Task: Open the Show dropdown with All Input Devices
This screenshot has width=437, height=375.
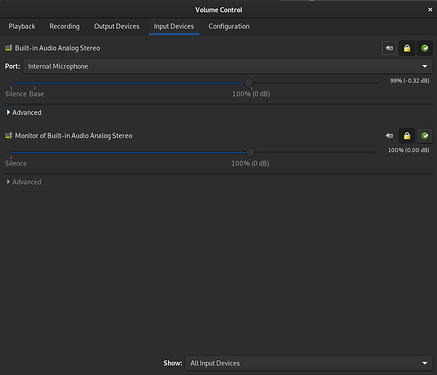Action: pyautogui.click(x=309, y=363)
